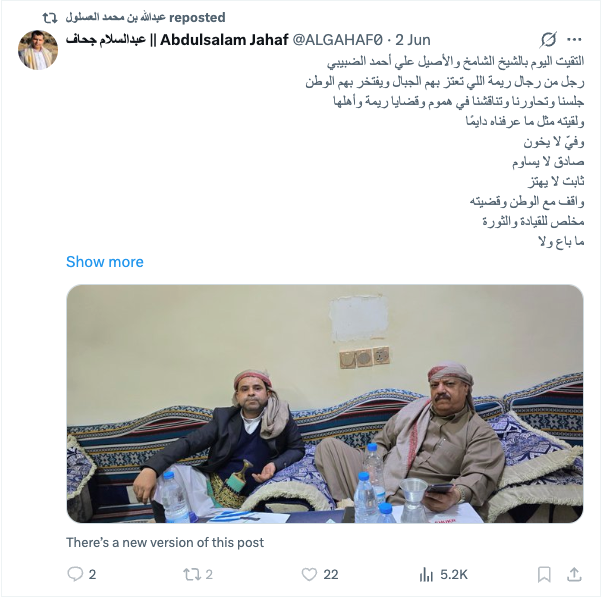This screenshot has width=601, height=597.
Task: Click the 2 Jun post date
Action: (413, 40)
